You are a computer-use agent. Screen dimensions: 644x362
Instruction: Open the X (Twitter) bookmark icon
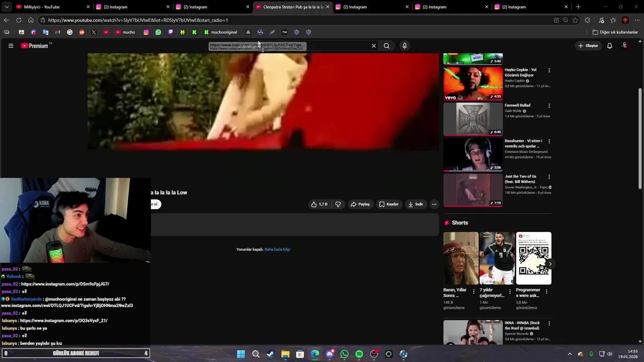tap(94, 32)
